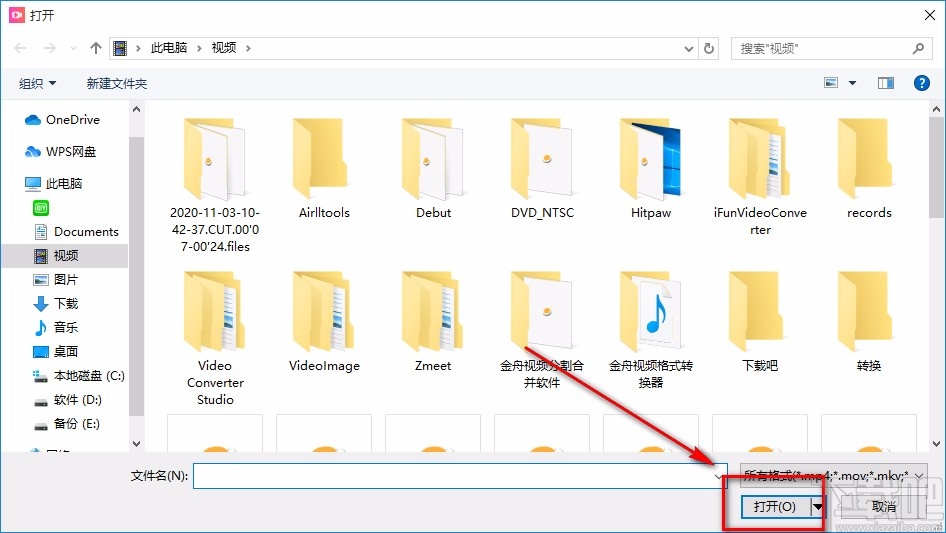
Task: Go up one folder level
Action: tap(95, 48)
